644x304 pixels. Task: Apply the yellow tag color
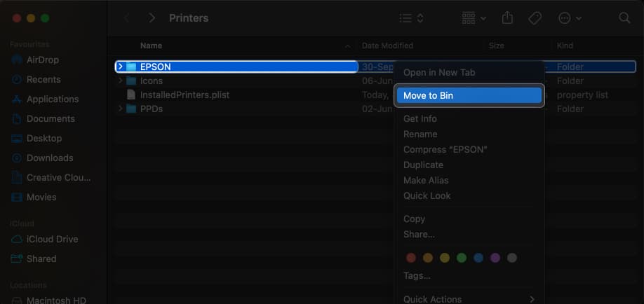[x=445, y=258]
